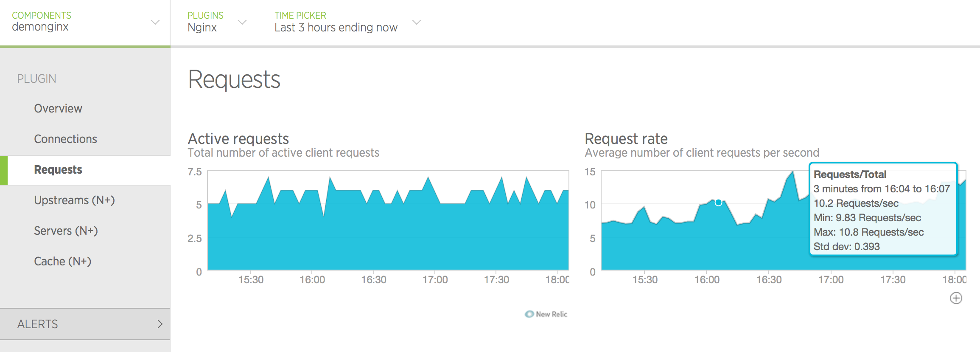Expand the Components demonginx dropdown chevron
Screen dimensions: 980x352
click(155, 22)
